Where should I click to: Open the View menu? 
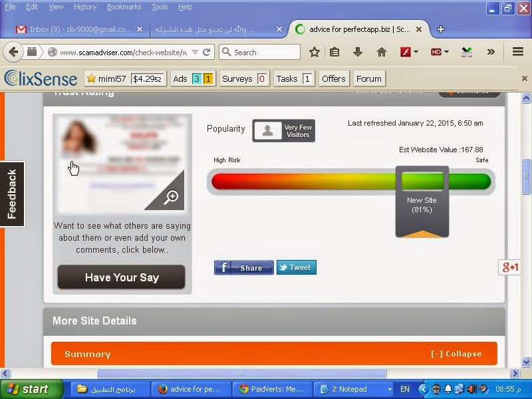(56, 7)
